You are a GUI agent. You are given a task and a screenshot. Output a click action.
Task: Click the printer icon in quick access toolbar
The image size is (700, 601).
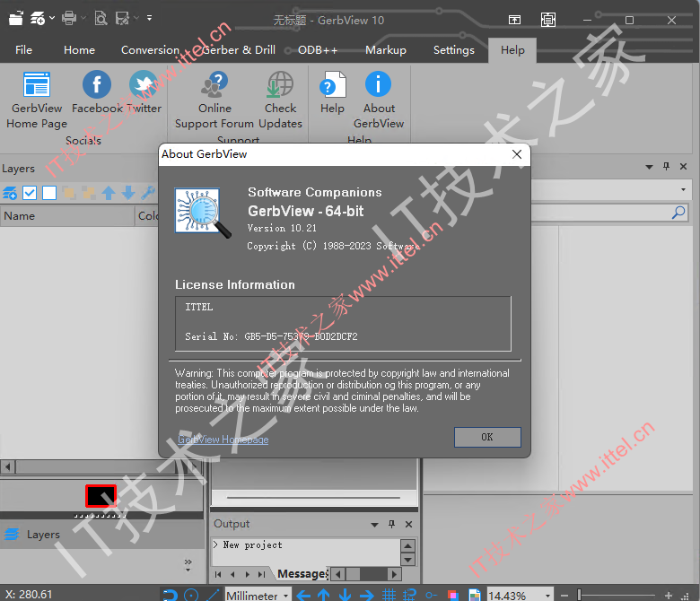point(69,19)
